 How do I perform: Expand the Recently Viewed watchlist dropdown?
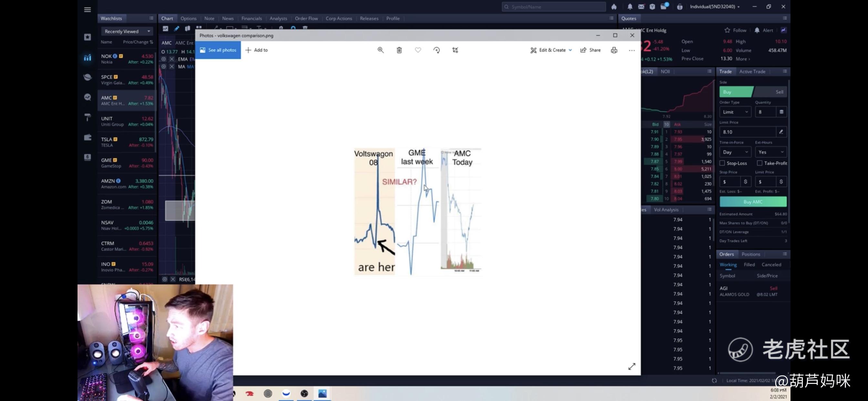tap(127, 31)
